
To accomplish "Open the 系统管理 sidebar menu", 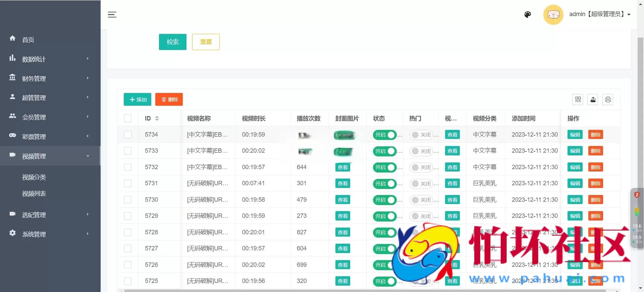I will tap(50, 234).
